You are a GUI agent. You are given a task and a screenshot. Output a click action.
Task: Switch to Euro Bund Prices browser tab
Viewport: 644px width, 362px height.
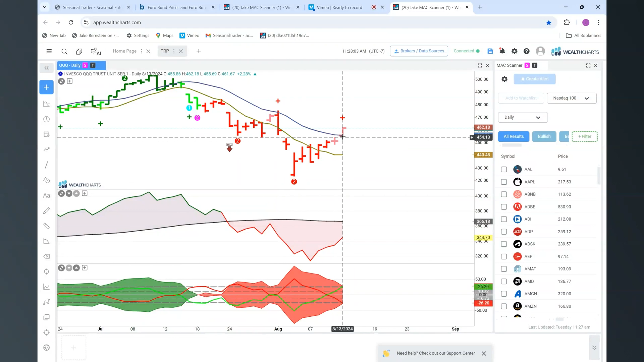177,7
